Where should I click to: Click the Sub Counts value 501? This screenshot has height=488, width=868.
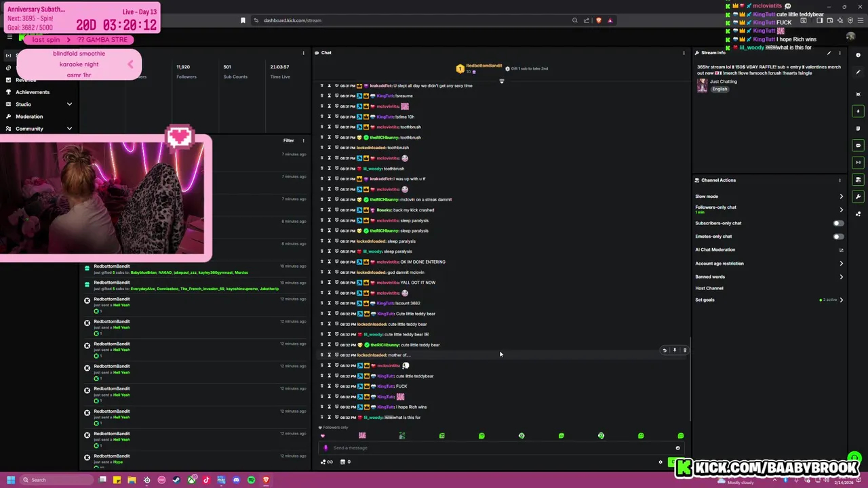[227, 67]
